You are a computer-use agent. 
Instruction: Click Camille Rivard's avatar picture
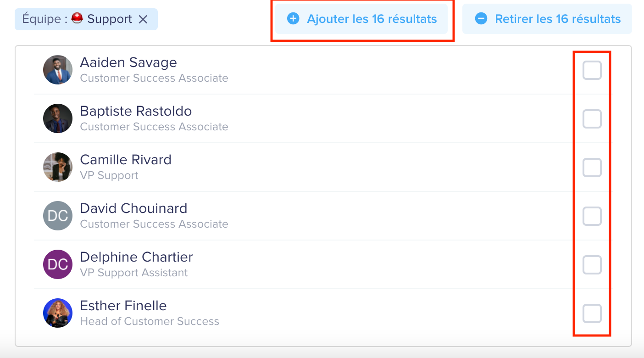(58, 167)
